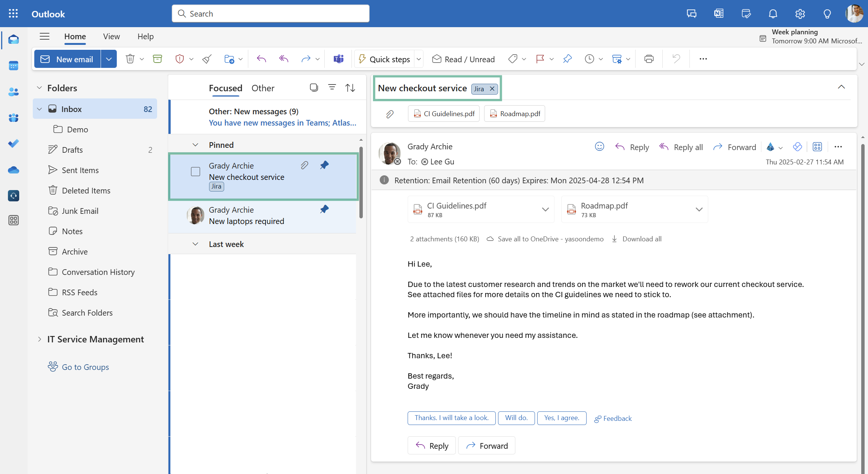Viewport: 868px width, 474px height.
Task: Click the Sweep broom icon in toolbar
Action: (206, 59)
